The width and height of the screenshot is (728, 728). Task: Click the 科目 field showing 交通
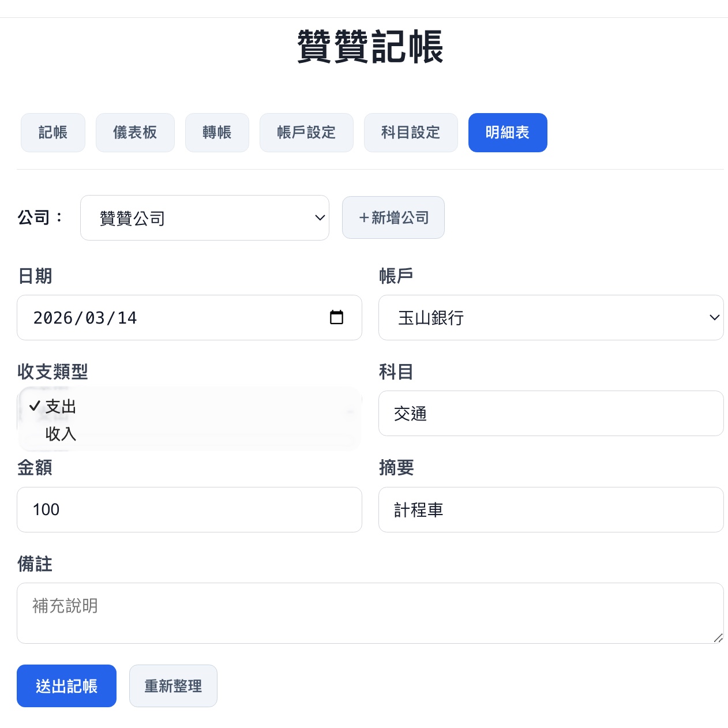[551, 414]
